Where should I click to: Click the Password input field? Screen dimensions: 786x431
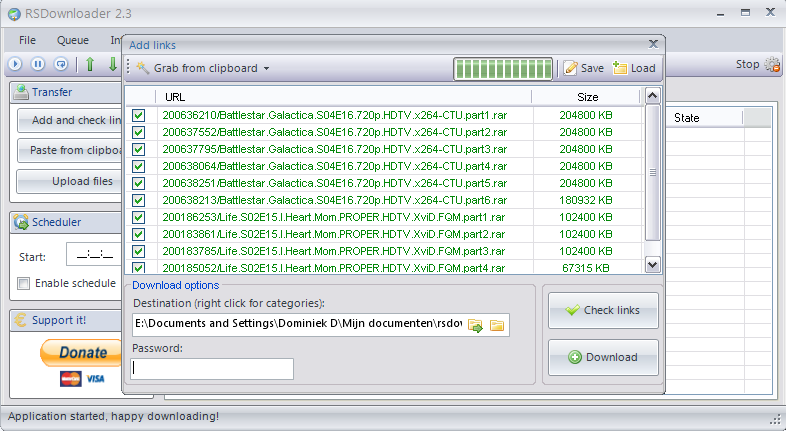coord(212,369)
